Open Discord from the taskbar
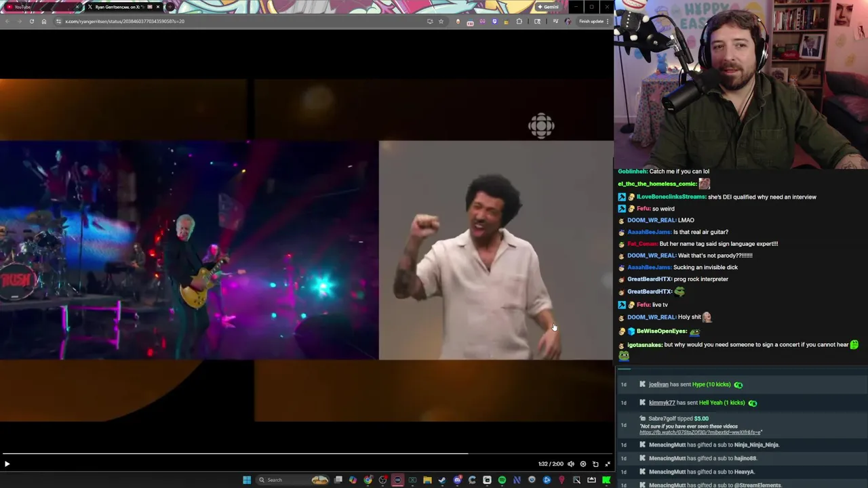Viewport: 868px width, 488px height. (458, 480)
